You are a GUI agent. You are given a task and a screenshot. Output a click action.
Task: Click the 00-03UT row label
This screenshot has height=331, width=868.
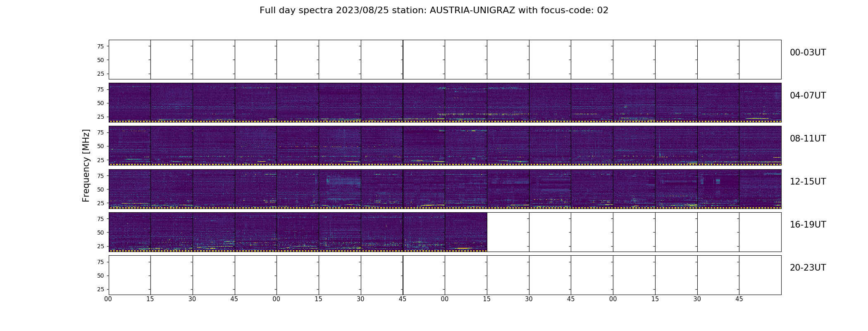coord(808,53)
